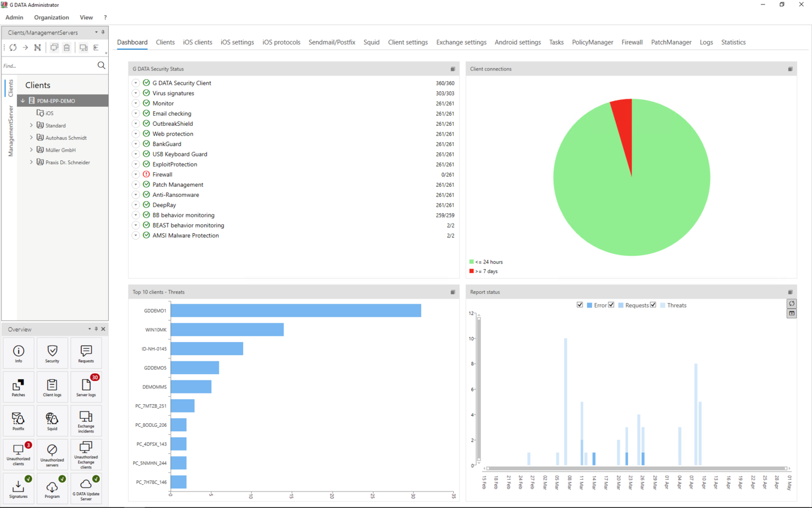Open the Patches overview tile

(x=19, y=387)
